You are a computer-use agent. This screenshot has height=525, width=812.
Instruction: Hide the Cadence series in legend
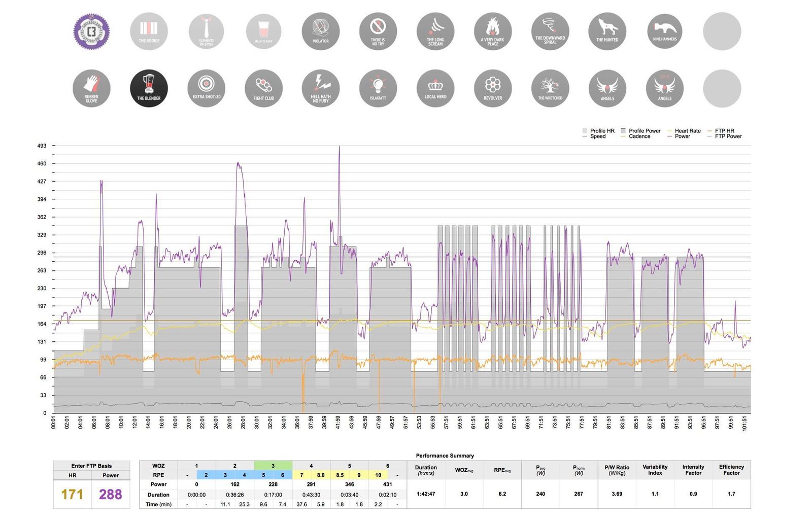pyautogui.click(x=639, y=136)
